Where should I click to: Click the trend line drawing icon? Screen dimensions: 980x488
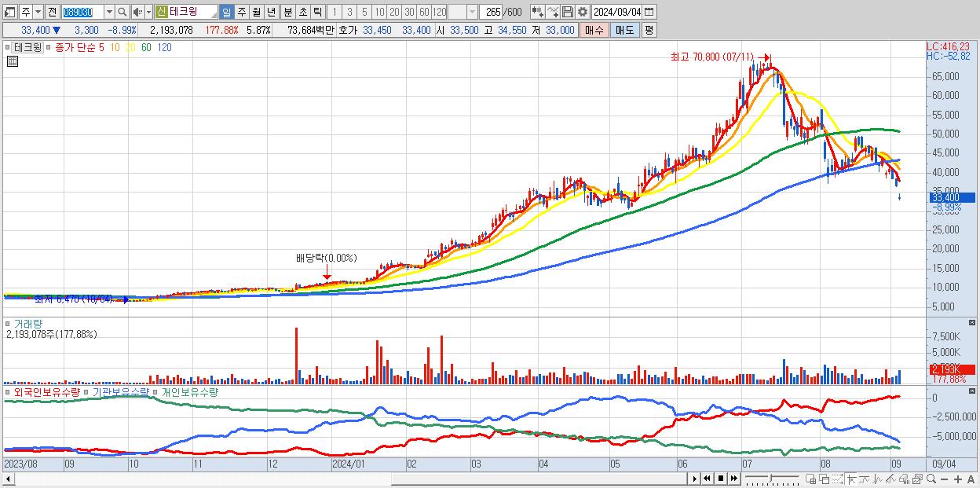point(865,479)
